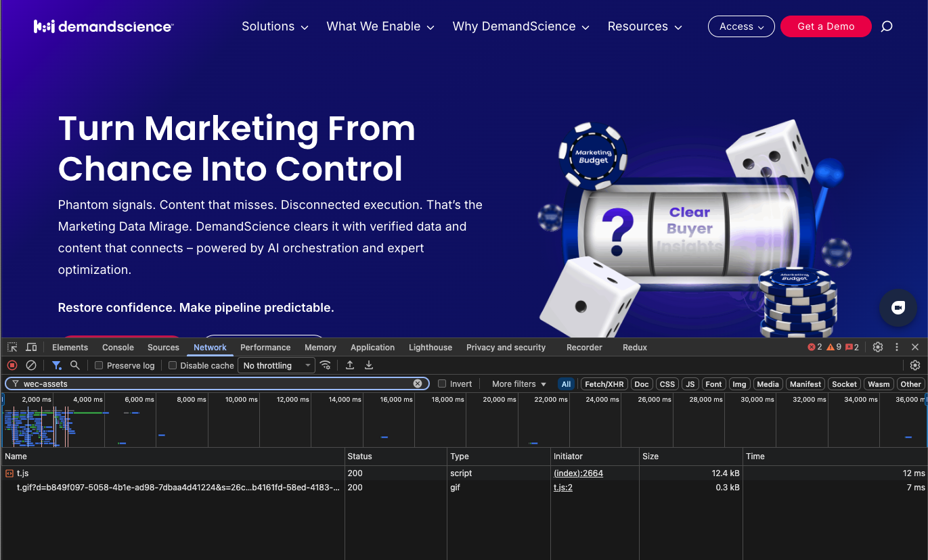Expand the Solutions navigation menu
Viewport: 928px width, 560px height.
(275, 26)
